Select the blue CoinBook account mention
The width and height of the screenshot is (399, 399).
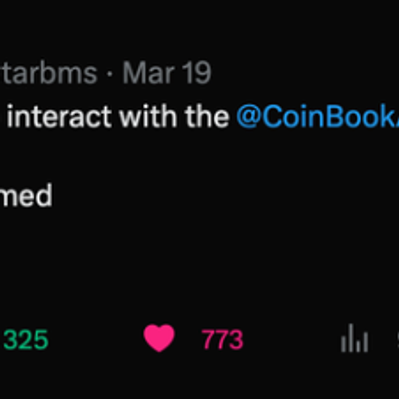tap(317, 117)
